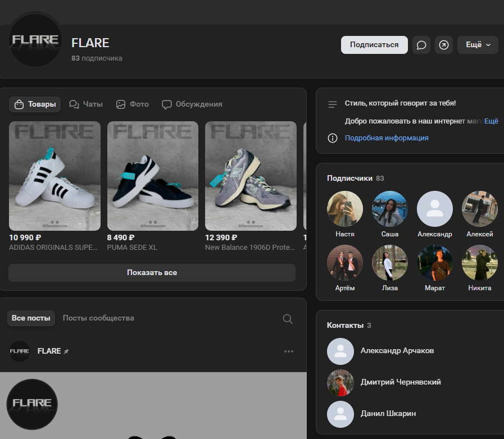Click subscriber Марат's avatar
The width and height of the screenshot is (504, 439).
point(435,263)
